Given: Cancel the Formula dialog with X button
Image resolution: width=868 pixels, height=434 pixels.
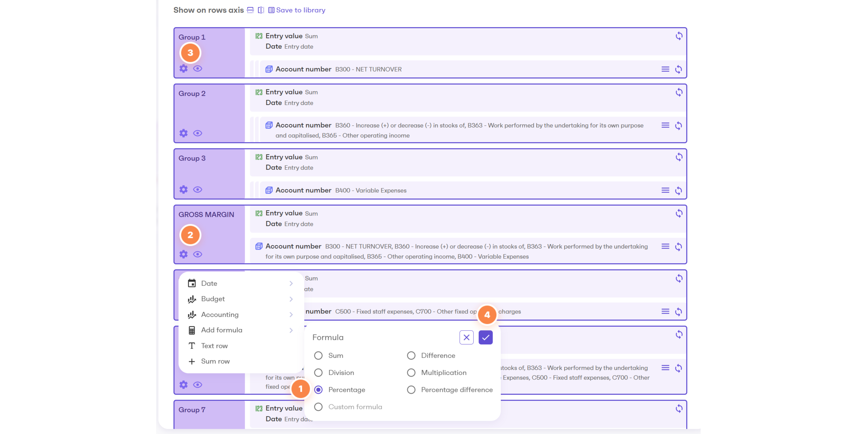Looking at the screenshot, I should tap(466, 337).
